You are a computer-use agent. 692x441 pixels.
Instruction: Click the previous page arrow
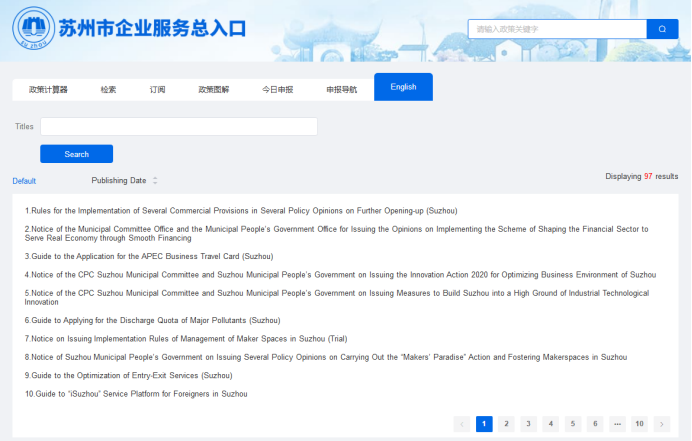tap(462, 424)
